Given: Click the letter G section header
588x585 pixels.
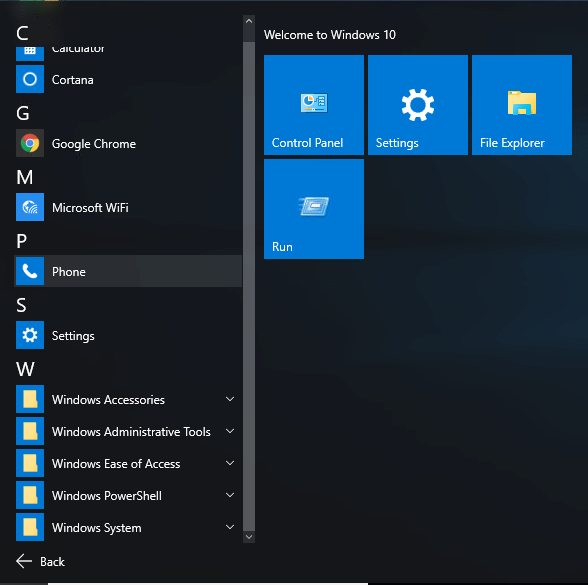Looking at the screenshot, I should coord(22,113).
